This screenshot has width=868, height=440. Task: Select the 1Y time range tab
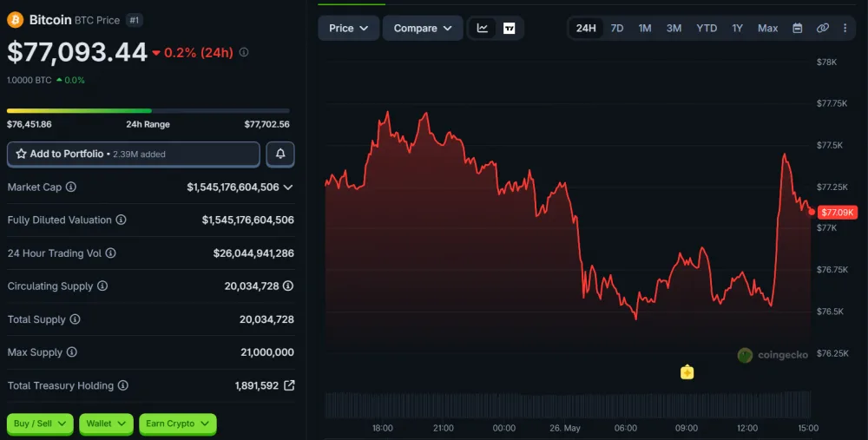[737, 29]
